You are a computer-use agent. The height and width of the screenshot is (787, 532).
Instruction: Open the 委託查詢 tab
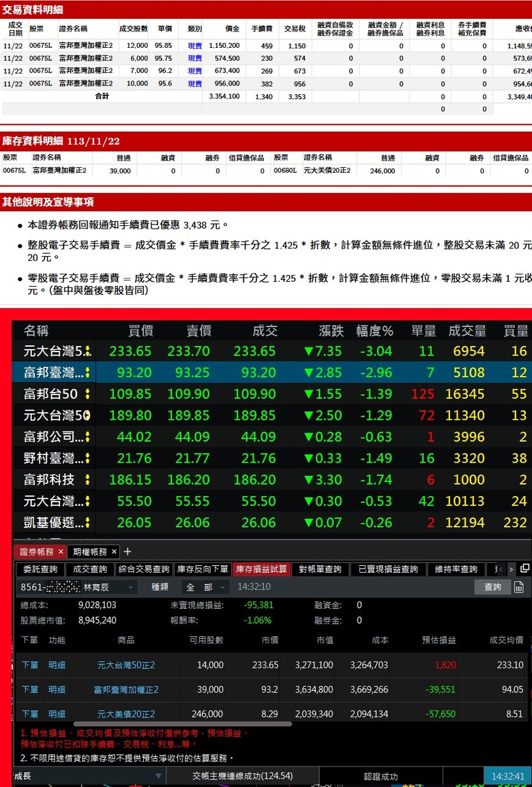[x=40, y=569]
